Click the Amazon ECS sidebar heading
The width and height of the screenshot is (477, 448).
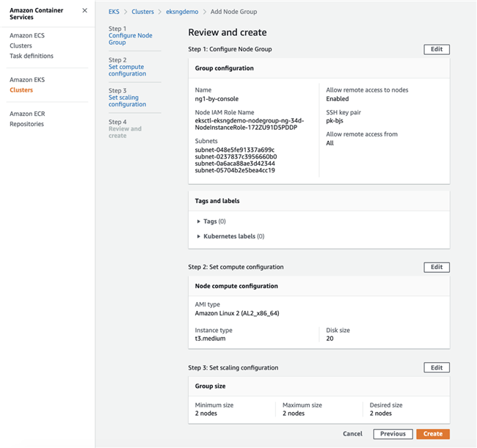click(26, 35)
